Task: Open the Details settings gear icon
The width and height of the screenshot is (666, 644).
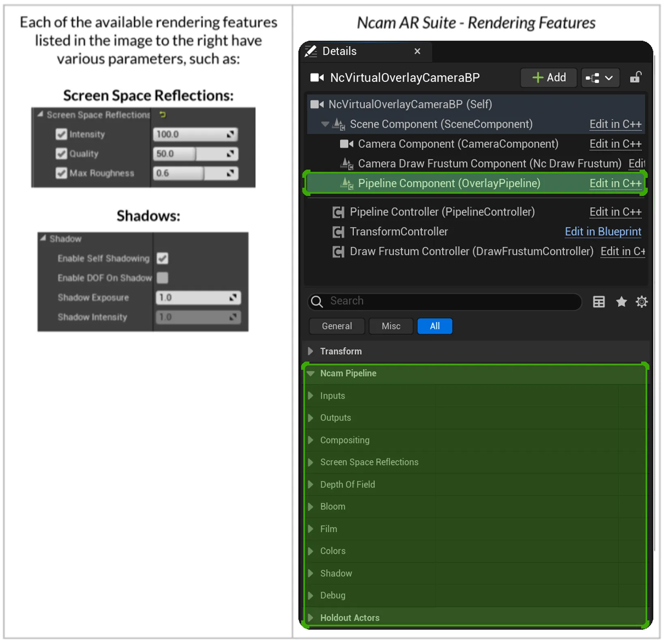Action: (642, 302)
